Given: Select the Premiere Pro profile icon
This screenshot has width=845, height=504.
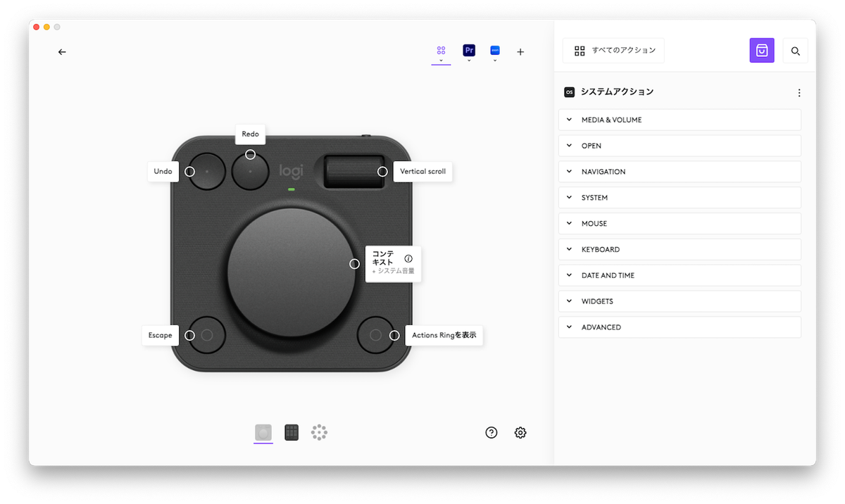Looking at the screenshot, I should click(x=469, y=50).
